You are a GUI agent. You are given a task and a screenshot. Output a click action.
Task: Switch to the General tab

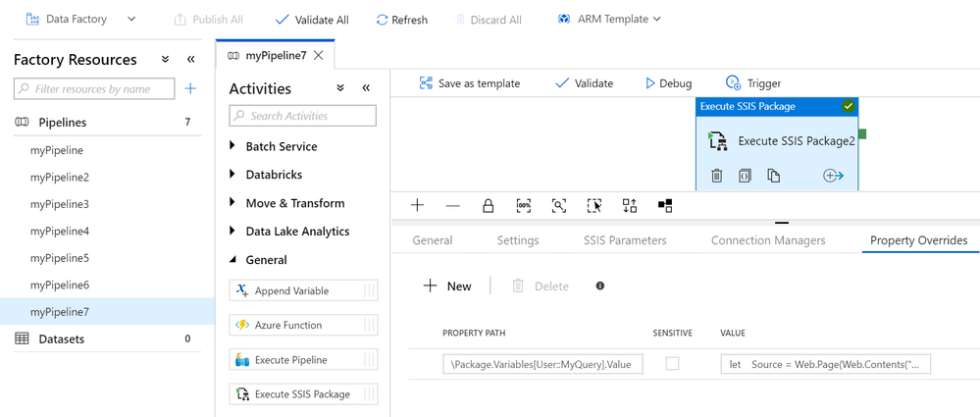click(433, 240)
